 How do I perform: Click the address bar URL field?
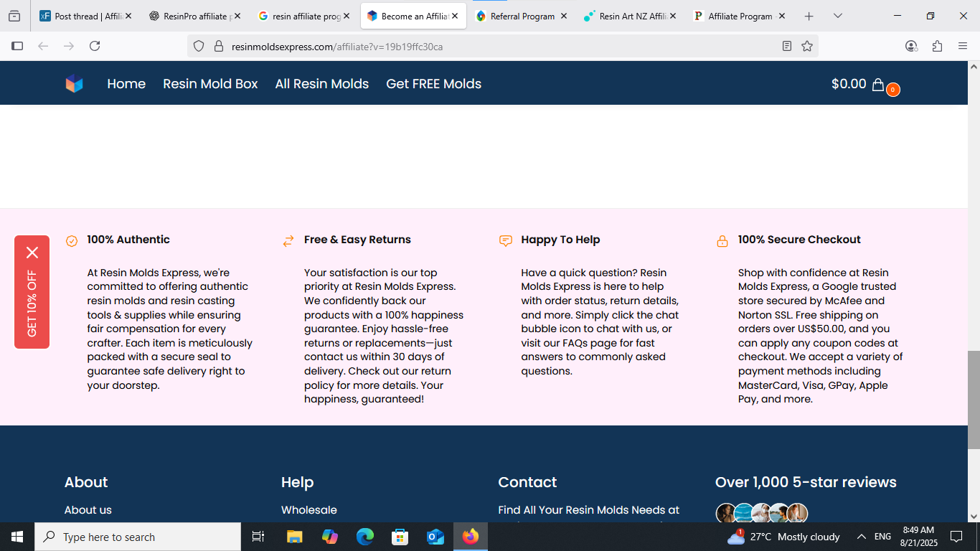pos(502,46)
